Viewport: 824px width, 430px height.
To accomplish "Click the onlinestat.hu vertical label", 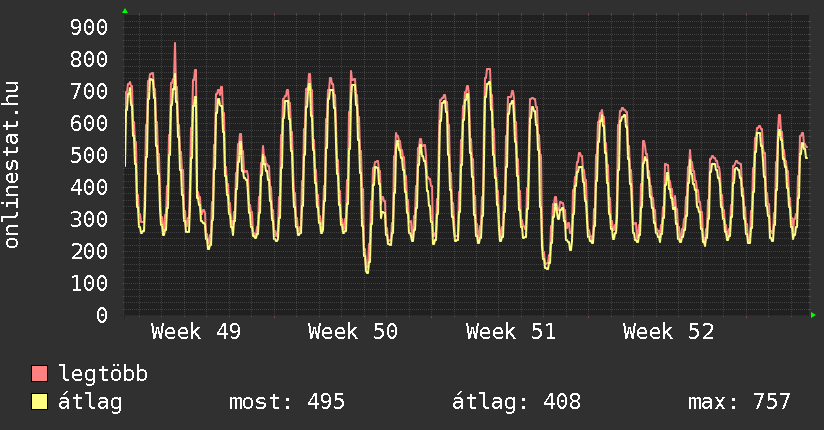I will 13,165.
